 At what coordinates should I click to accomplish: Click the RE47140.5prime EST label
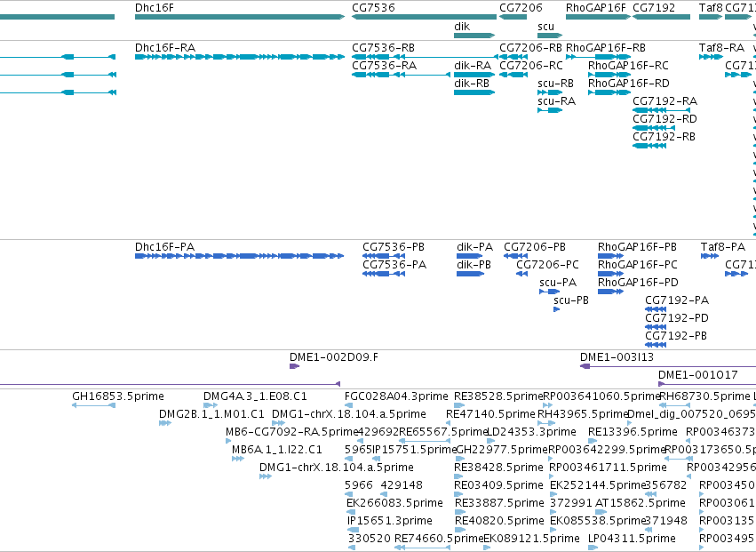(x=490, y=414)
